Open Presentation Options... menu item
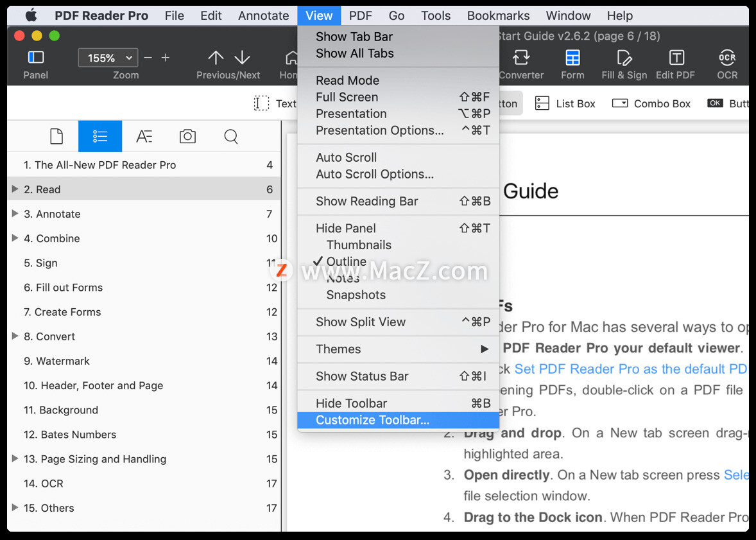The height and width of the screenshot is (540, 756). (399, 130)
